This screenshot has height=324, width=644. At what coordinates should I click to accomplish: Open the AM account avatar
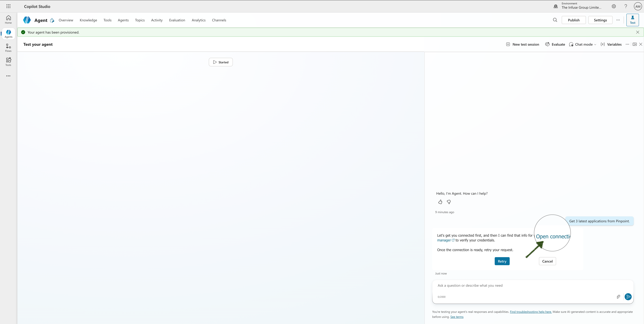click(x=638, y=7)
